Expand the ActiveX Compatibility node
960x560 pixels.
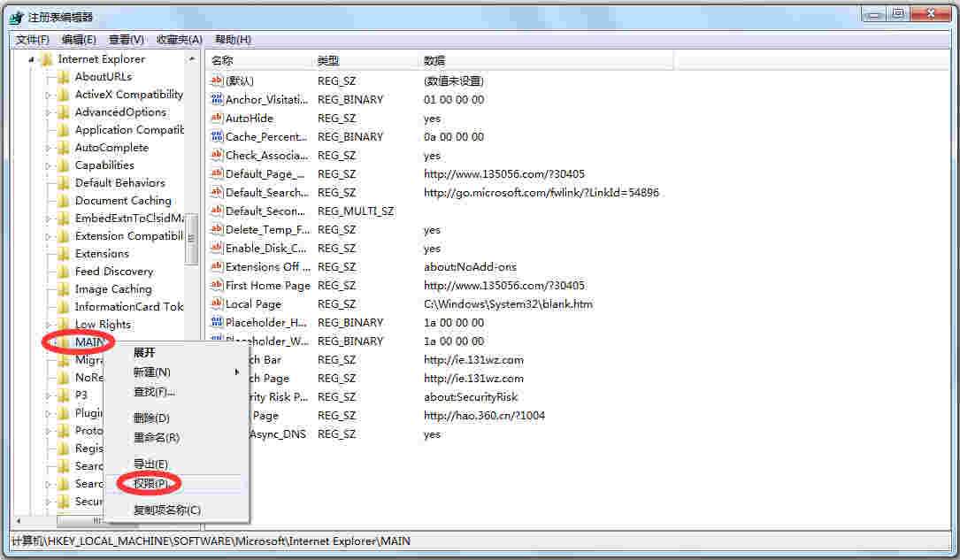(48, 95)
